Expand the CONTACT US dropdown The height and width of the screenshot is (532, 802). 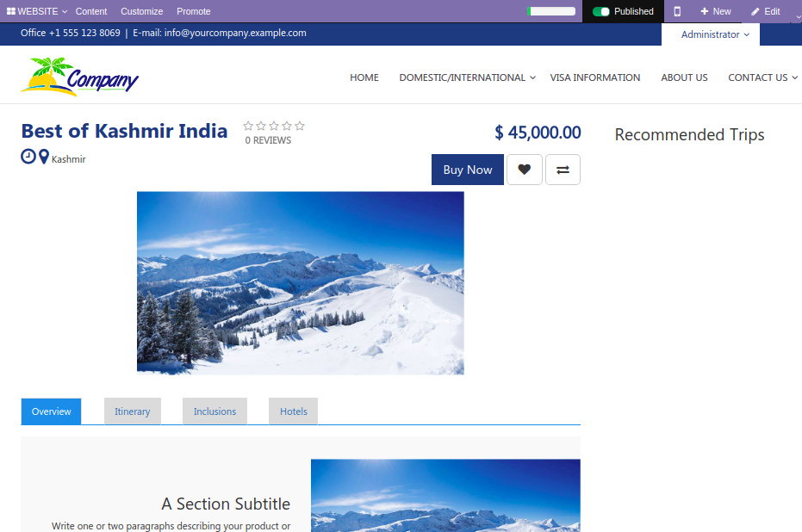762,77
